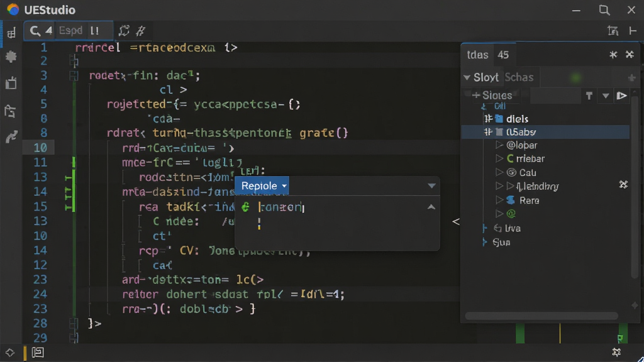Open the clipboard sidebar icon
The height and width of the screenshot is (362, 644).
[x=11, y=83]
